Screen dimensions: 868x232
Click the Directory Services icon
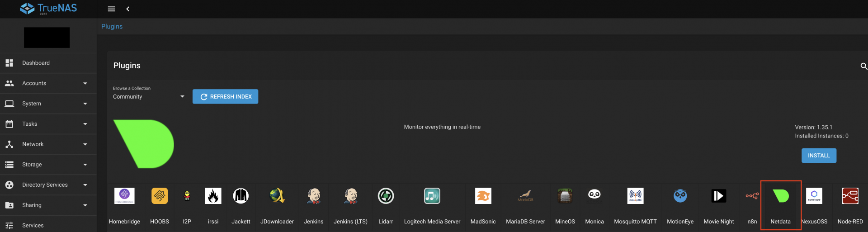(9, 185)
